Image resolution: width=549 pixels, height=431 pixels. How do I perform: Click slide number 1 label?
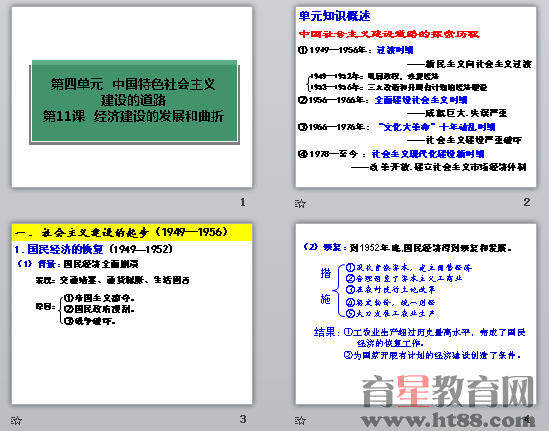pos(243,202)
